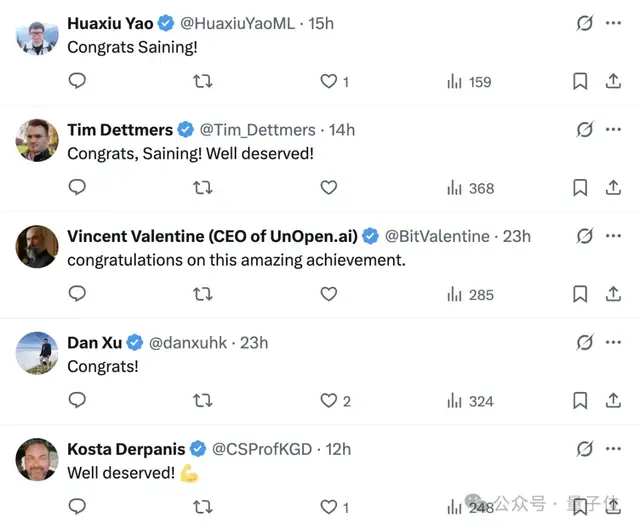640x529 pixels.
Task: Click Grok icon on Tim Dettmers' tweet
Action: pyautogui.click(x=585, y=129)
